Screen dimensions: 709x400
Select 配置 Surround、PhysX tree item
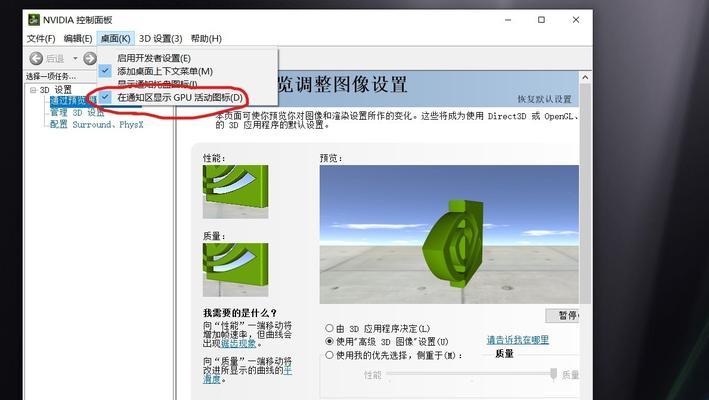[x=96, y=124]
